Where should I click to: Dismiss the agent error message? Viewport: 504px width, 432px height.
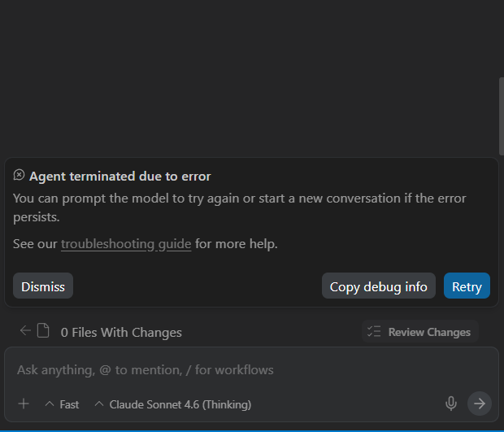43,286
